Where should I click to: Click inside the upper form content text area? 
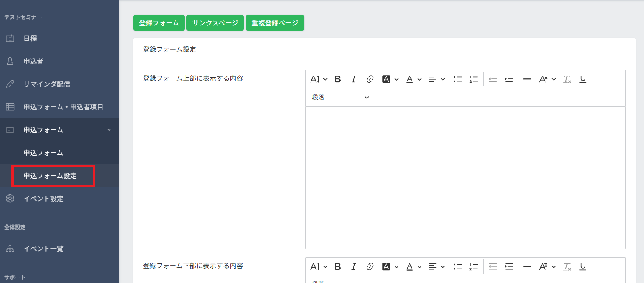pos(465,177)
